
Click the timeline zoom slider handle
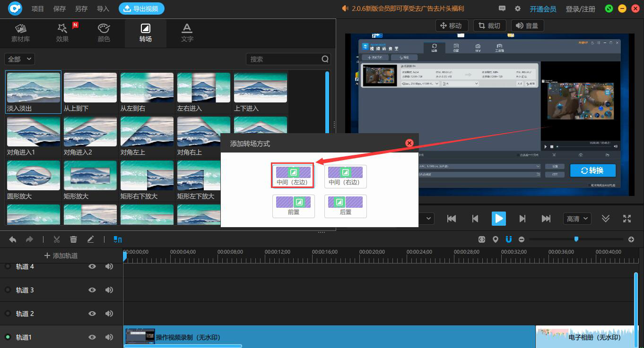point(576,239)
